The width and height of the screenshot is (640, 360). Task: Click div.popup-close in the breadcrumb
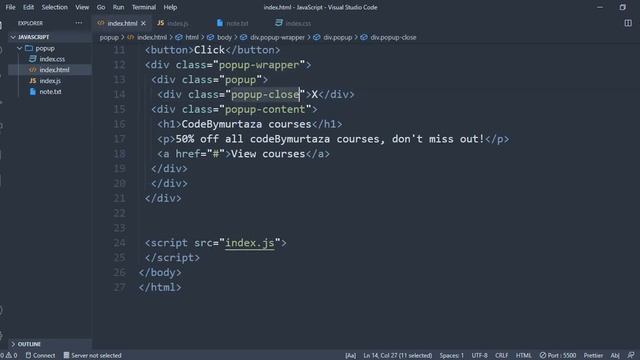pos(393,38)
